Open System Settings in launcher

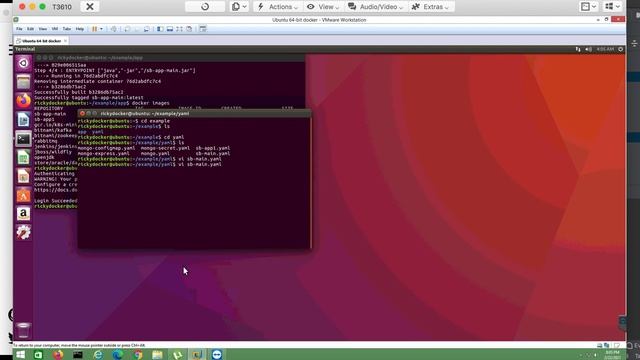[x=24, y=232]
